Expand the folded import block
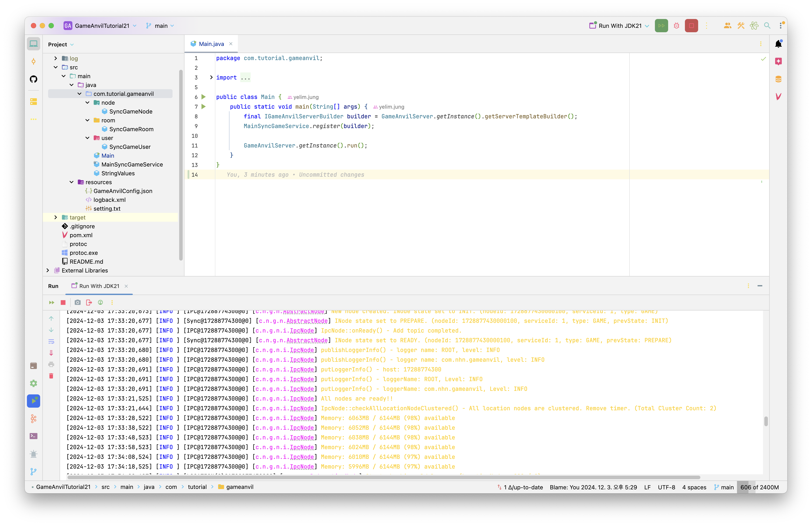The image size is (812, 526). point(211,78)
